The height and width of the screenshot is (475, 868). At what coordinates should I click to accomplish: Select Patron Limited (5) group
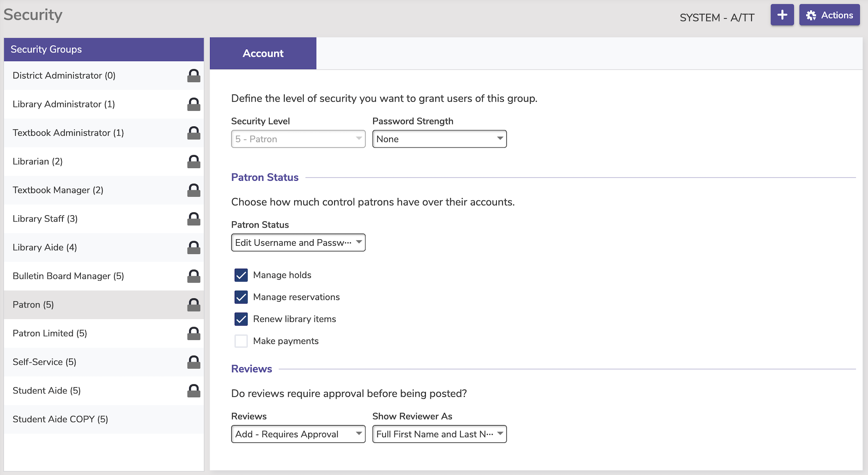(104, 333)
